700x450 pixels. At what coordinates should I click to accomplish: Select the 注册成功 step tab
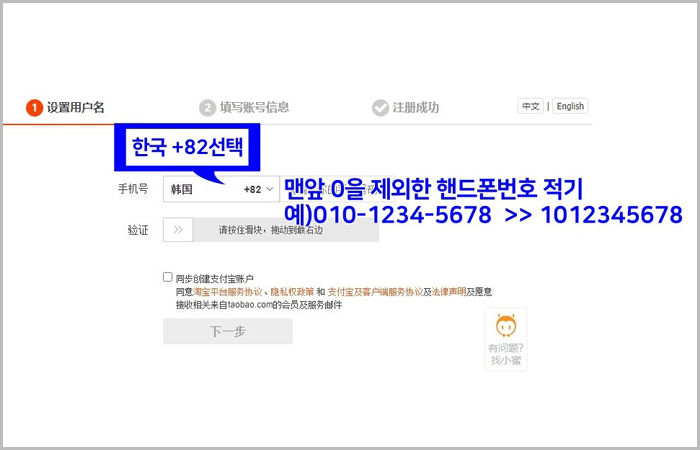pyautogui.click(x=416, y=107)
